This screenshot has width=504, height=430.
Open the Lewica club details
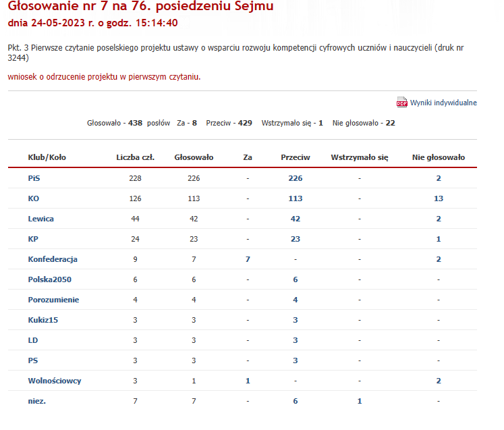point(40,219)
